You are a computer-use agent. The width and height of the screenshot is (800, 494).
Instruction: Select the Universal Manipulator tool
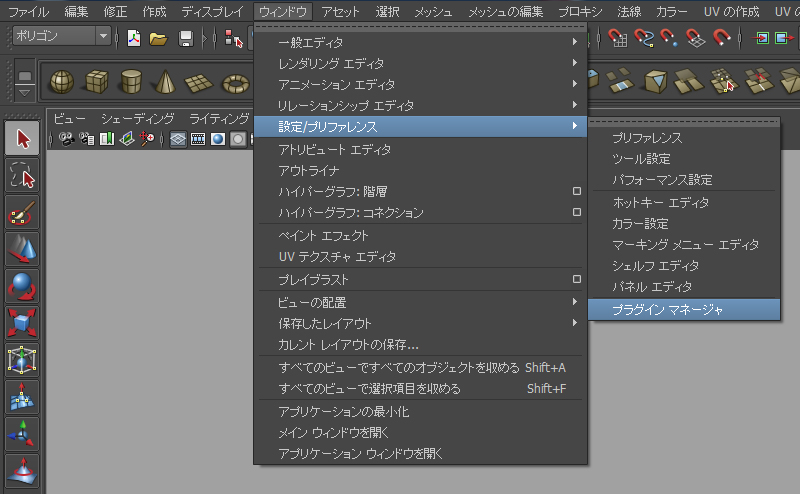pos(22,359)
